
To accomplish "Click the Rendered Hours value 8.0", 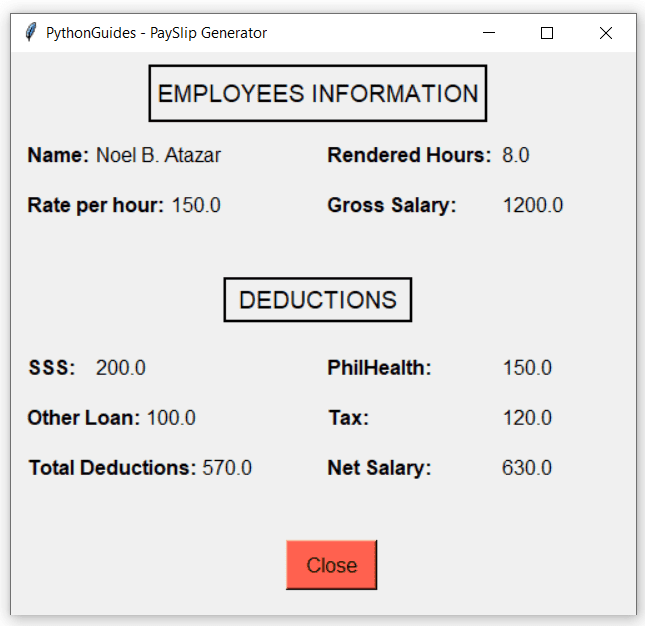I will click(x=515, y=155).
